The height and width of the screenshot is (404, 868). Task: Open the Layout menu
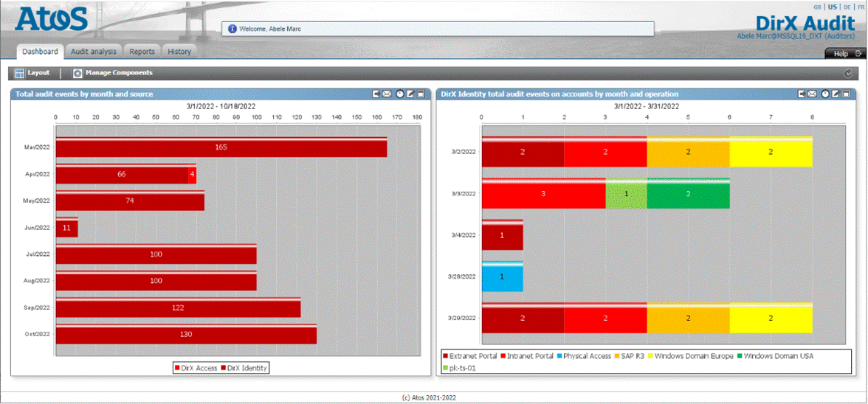(x=32, y=73)
